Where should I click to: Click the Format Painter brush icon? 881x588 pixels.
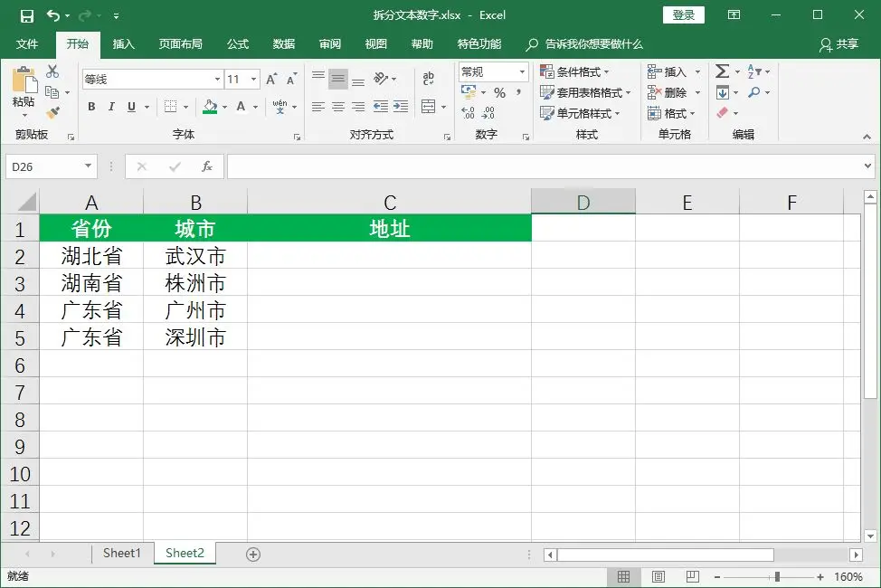[x=52, y=112]
